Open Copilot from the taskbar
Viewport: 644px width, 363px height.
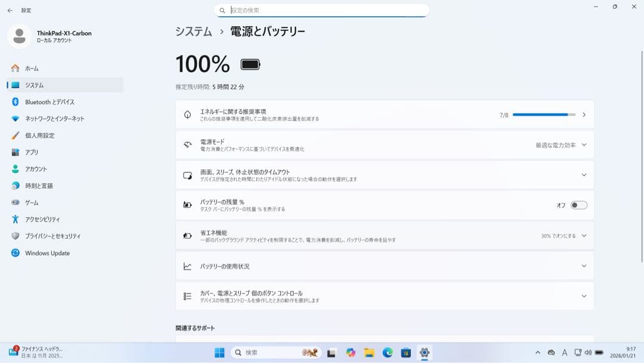pos(350,352)
